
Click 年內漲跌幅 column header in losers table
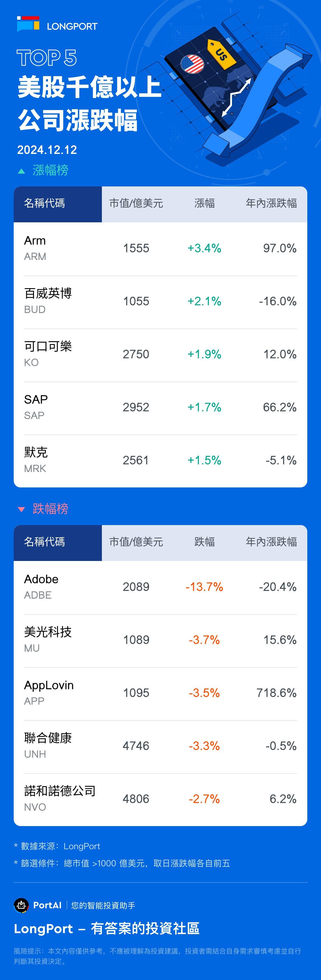271,542
